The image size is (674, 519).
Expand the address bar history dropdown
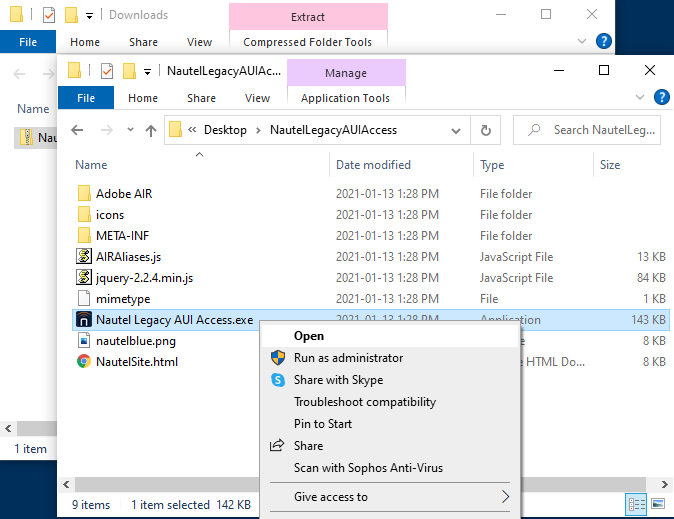(456, 130)
